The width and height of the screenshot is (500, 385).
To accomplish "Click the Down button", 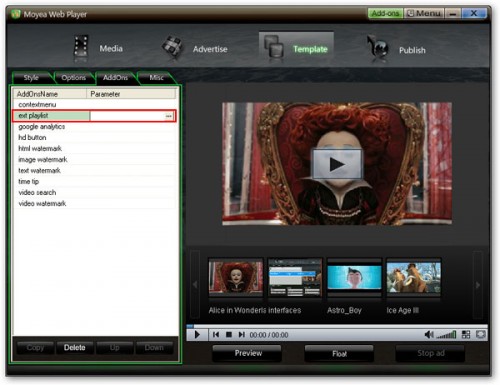I will 154,348.
